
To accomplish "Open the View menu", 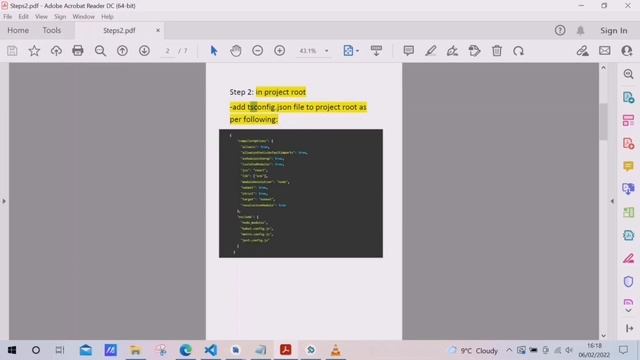I will pyautogui.click(x=41, y=17).
